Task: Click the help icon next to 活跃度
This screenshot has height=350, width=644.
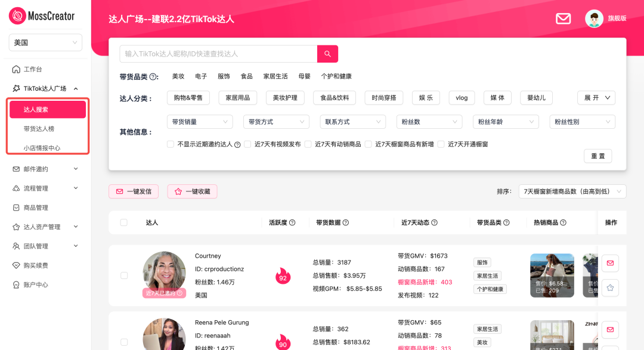Action: point(292,222)
